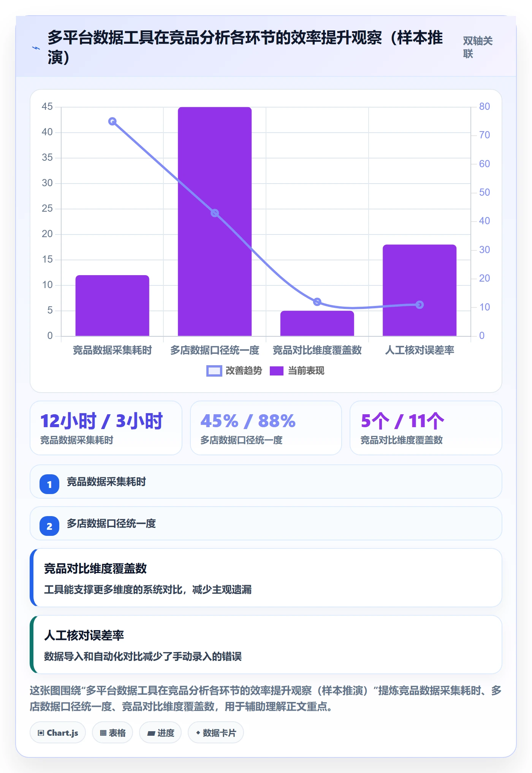532x773 pixels.
Task: Click x-axis label 竞品对比维度覆盖数
Action: click(317, 350)
